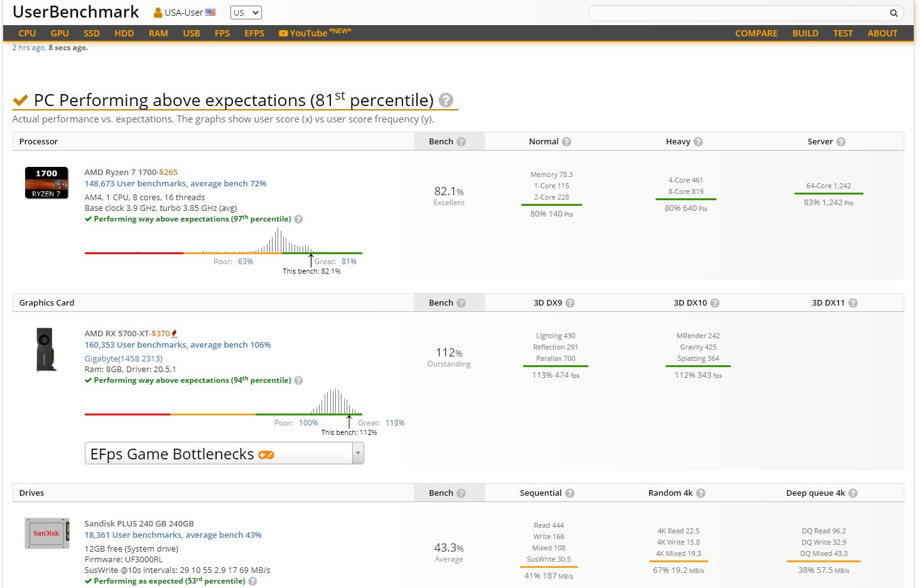Click the graphics Poor 100% value
Viewport: 920px width, 588px height.
coord(308,423)
